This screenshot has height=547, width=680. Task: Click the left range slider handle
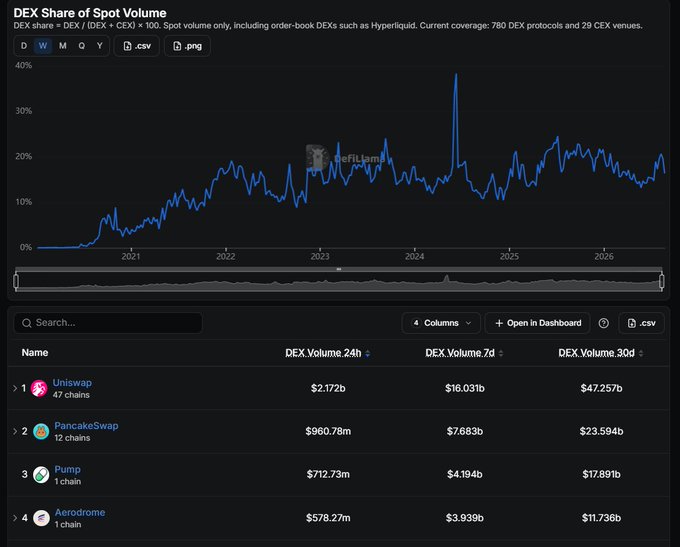[x=16, y=281]
